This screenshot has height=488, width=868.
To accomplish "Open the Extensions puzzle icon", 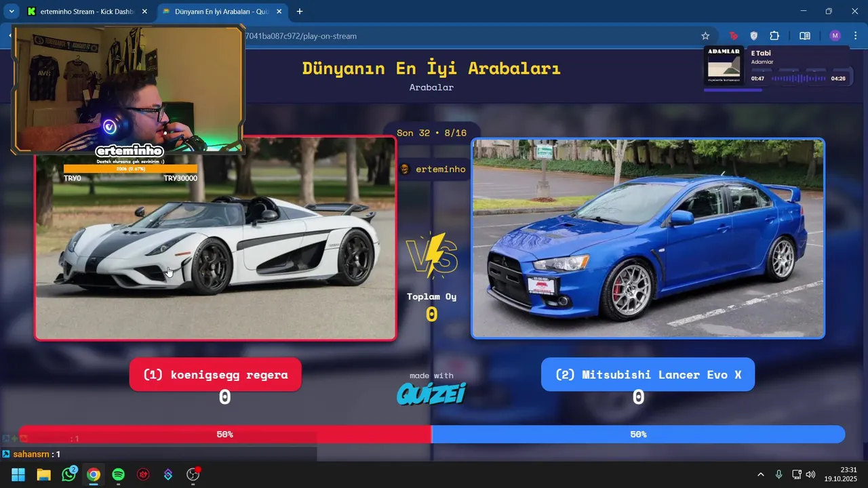I will click(x=774, y=36).
